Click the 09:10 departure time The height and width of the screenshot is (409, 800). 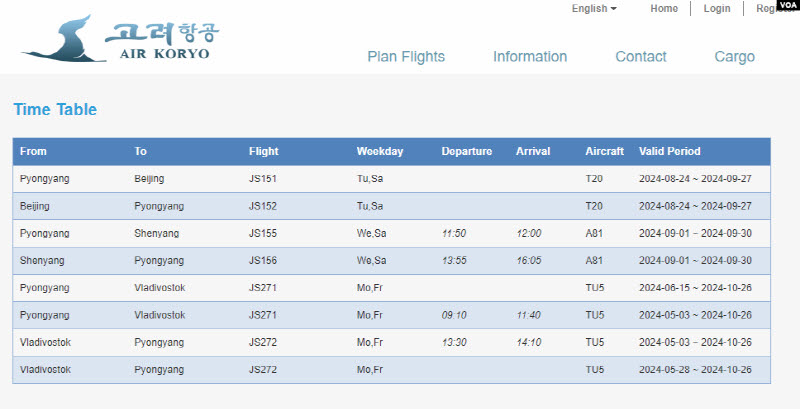click(454, 315)
